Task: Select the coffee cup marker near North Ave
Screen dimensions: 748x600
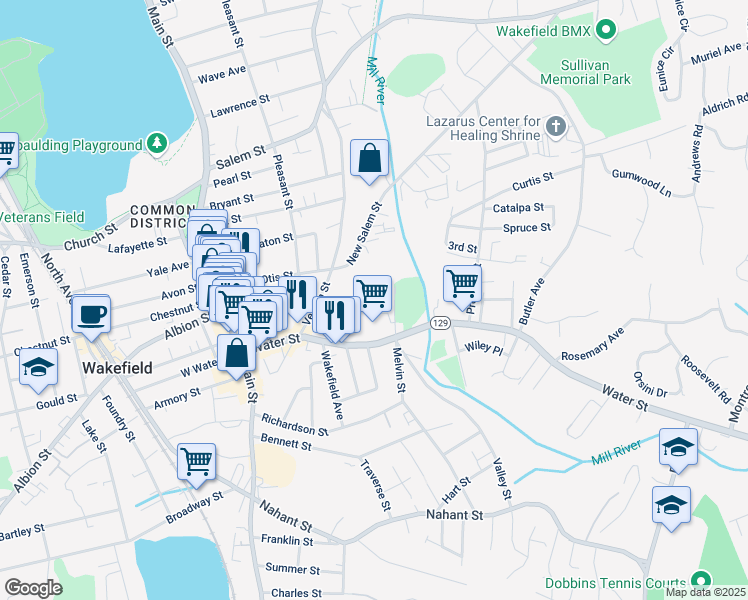Action: 91,314
